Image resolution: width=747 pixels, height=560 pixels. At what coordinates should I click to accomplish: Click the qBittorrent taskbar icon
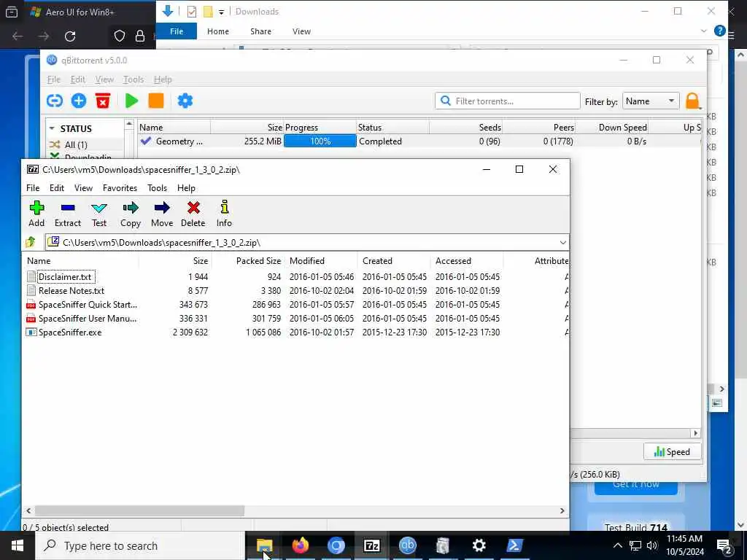pyautogui.click(x=407, y=545)
